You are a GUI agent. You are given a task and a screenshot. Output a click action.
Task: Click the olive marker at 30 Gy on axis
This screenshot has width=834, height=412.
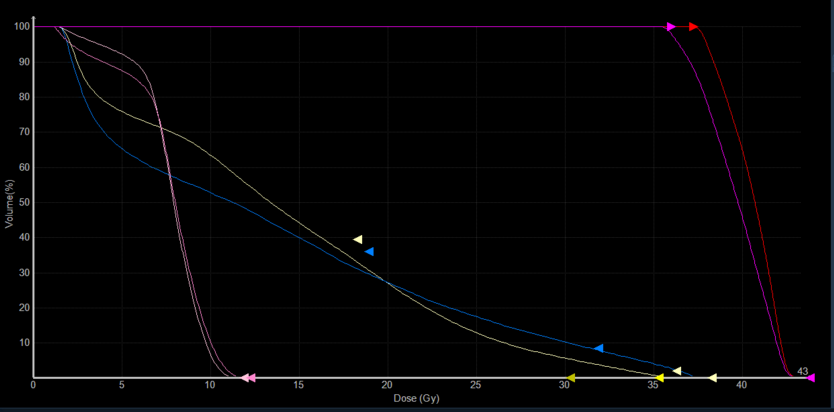tap(570, 378)
